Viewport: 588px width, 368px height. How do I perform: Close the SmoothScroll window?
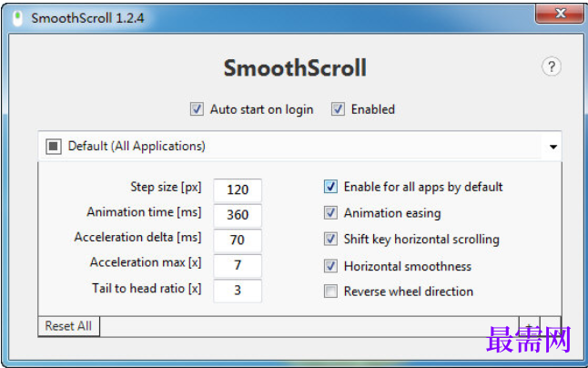coord(560,14)
